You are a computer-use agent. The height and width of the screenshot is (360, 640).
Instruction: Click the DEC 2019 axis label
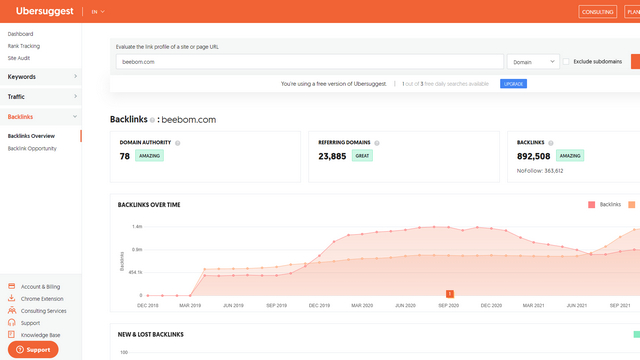point(319,305)
